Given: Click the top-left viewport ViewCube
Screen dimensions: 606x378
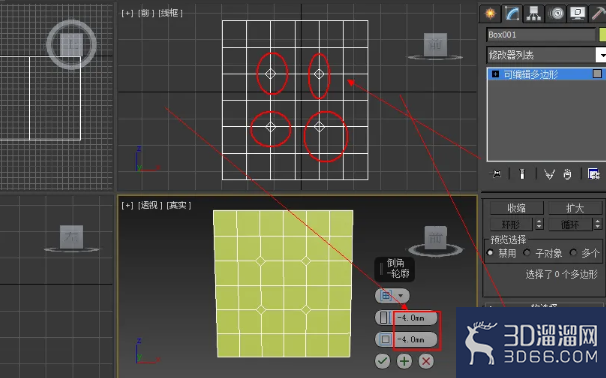Looking at the screenshot, I should click(x=71, y=44).
